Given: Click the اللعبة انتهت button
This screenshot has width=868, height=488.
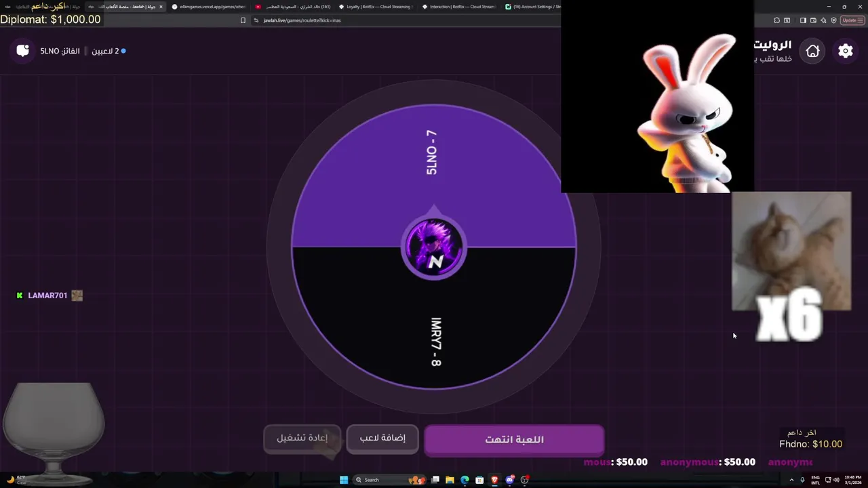Looking at the screenshot, I should [x=514, y=440].
